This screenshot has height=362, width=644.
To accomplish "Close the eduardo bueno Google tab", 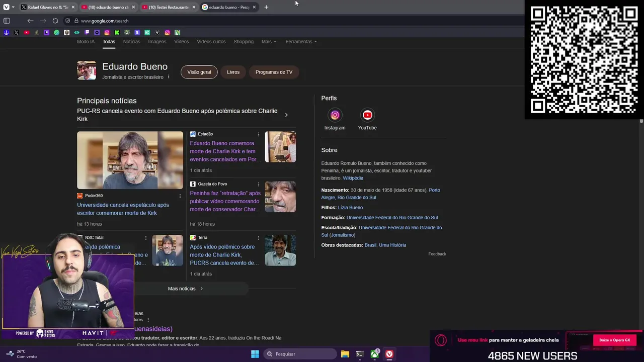I will 254,7.
